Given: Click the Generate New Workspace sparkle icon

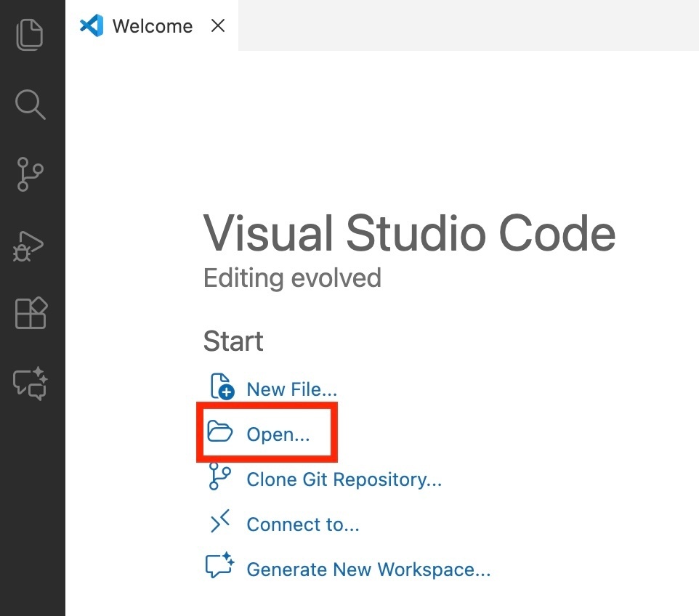Looking at the screenshot, I should point(219,567).
